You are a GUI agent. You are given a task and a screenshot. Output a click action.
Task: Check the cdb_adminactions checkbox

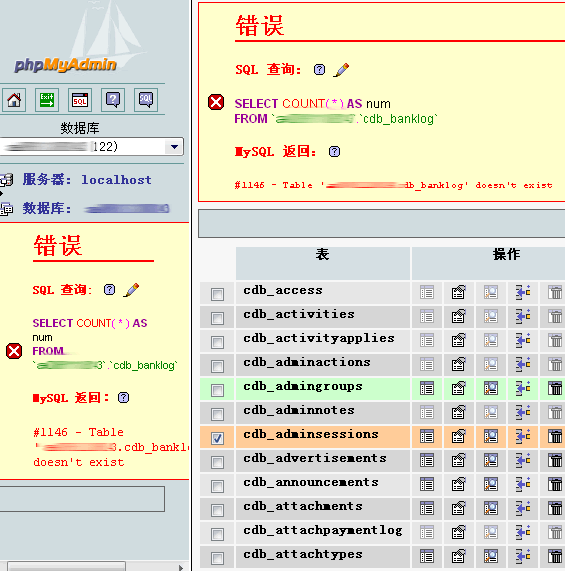click(x=217, y=366)
